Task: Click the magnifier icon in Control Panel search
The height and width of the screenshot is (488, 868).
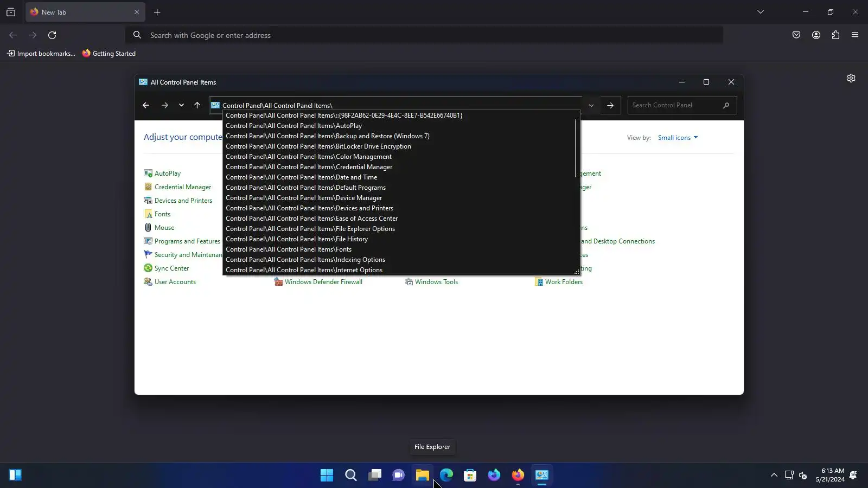Action: (x=726, y=105)
